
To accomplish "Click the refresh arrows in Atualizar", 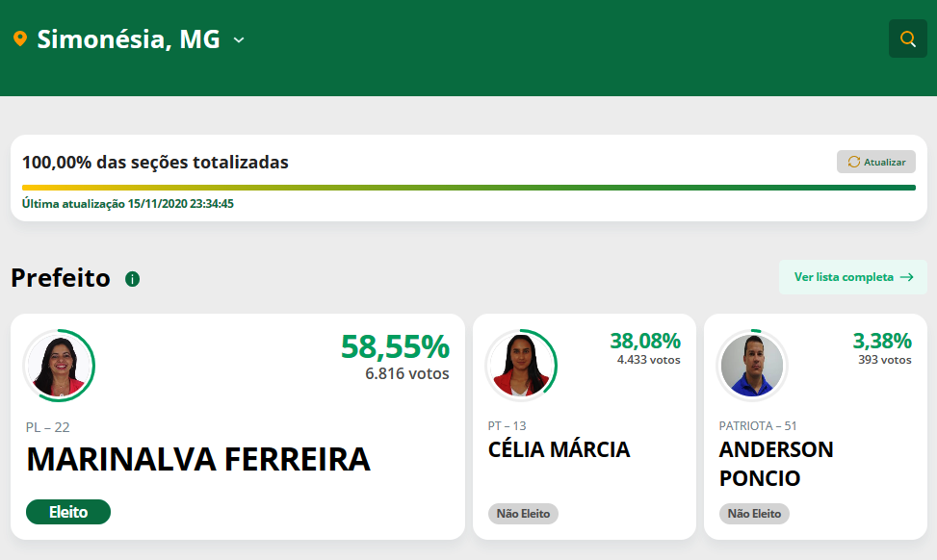I will tap(854, 162).
